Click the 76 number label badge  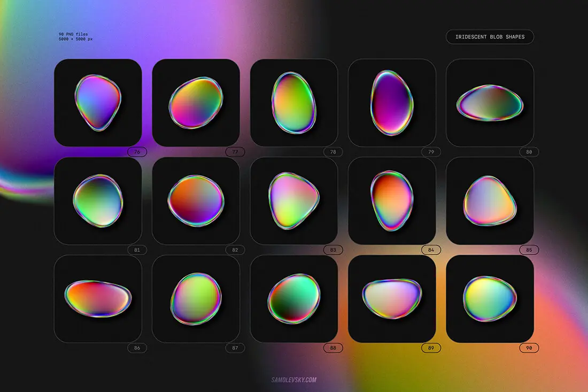[x=137, y=152]
